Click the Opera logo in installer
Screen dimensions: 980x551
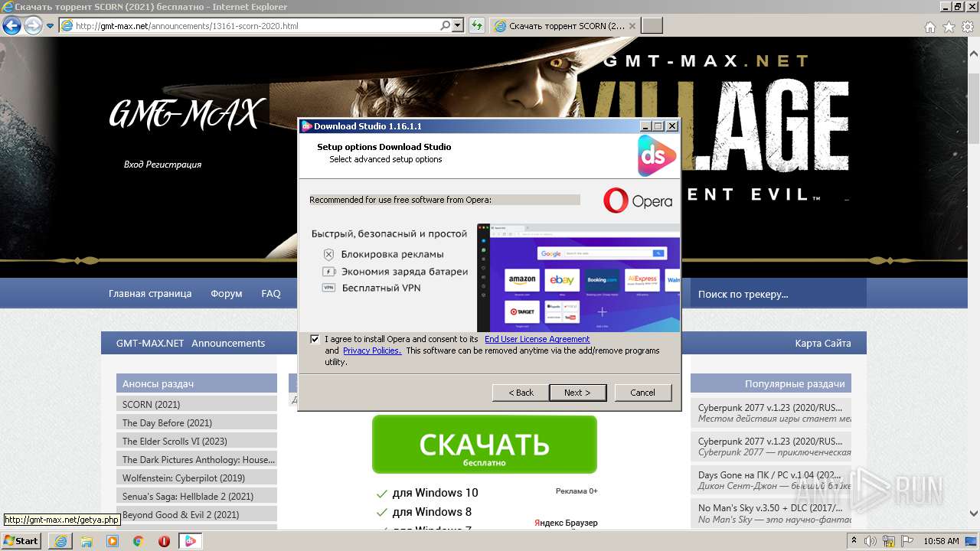(638, 201)
